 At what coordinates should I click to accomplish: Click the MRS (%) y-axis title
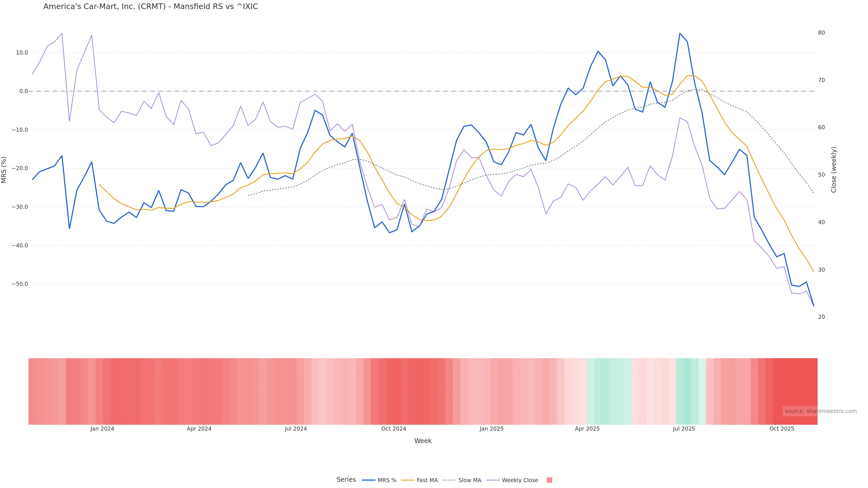click(4, 170)
